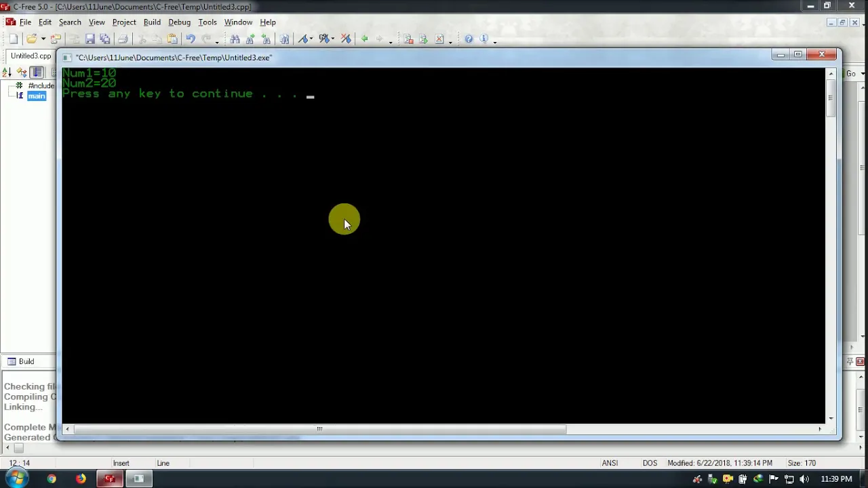Open the File menu
The height and width of the screenshot is (488, 868).
pyautogui.click(x=25, y=22)
